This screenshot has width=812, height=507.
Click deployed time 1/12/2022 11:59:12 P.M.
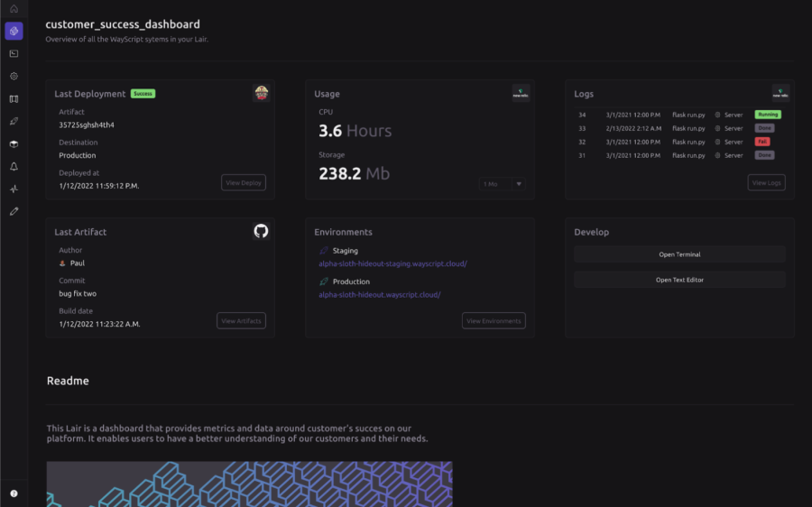click(x=99, y=186)
